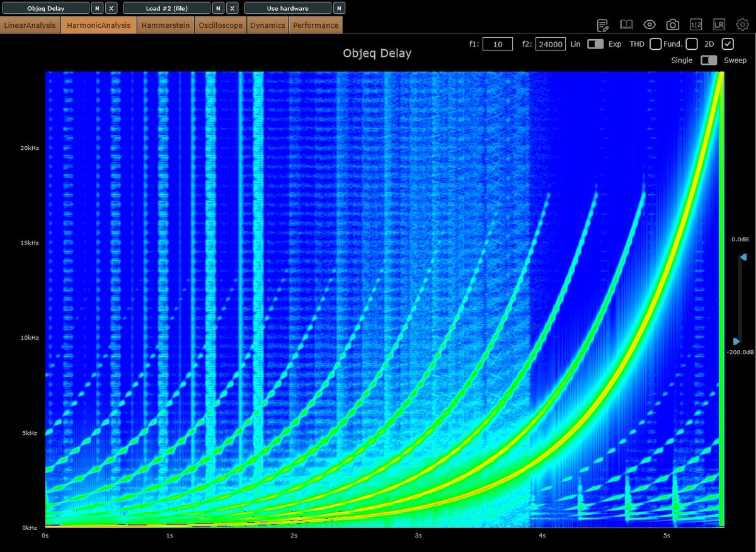Image resolution: width=756 pixels, height=552 pixels.
Task: Enable the THD checkbox
Action: pyautogui.click(x=656, y=44)
